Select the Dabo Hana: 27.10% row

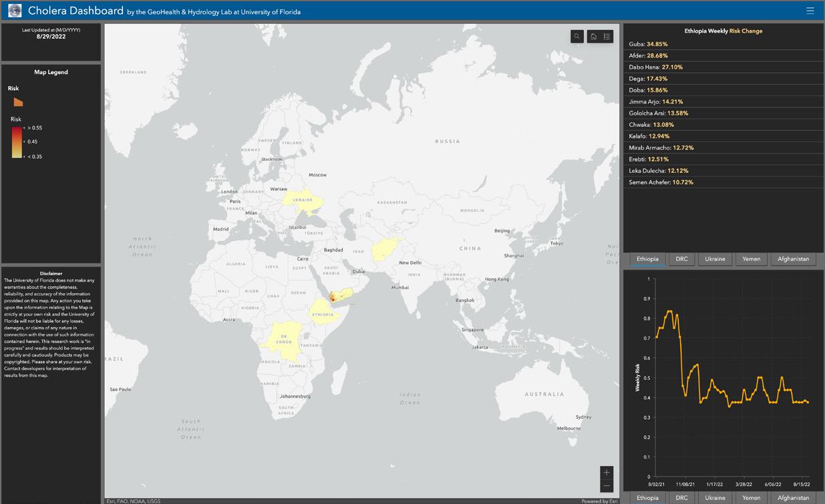[x=723, y=67]
